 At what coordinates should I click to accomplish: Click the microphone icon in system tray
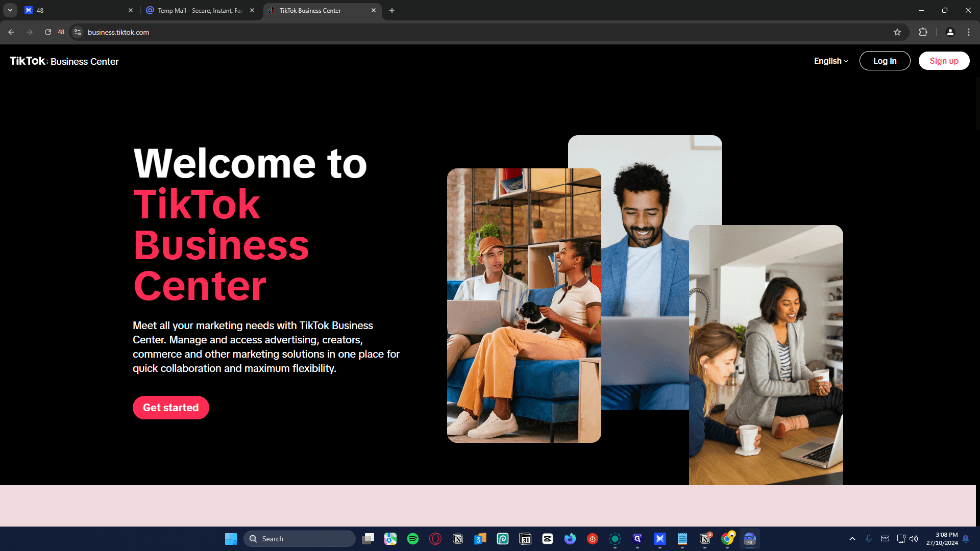(869, 539)
